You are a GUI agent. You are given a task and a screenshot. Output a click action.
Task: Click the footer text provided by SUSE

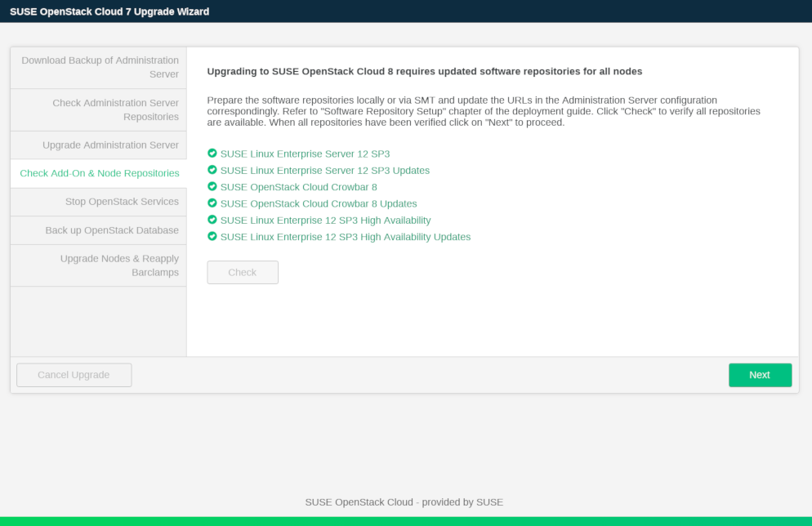click(404, 502)
